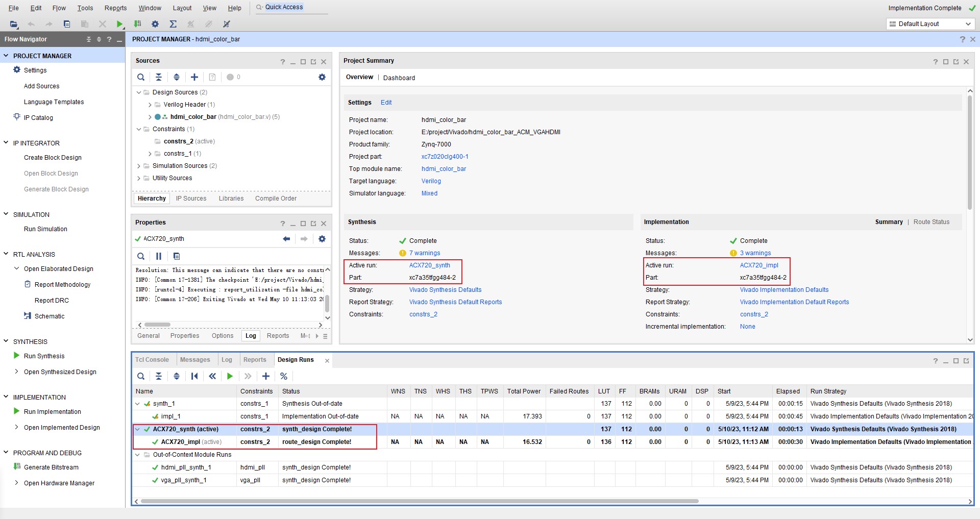The width and height of the screenshot is (980, 519).
Task: Click the Project Summary vertical scrollbar
Action: click(x=970, y=153)
